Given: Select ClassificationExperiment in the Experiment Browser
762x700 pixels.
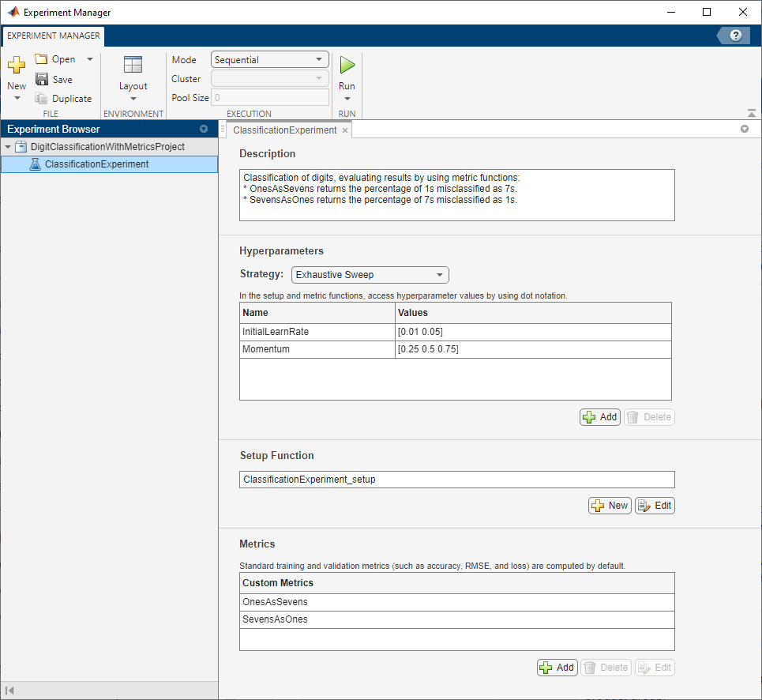Looking at the screenshot, I should [x=96, y=164].
